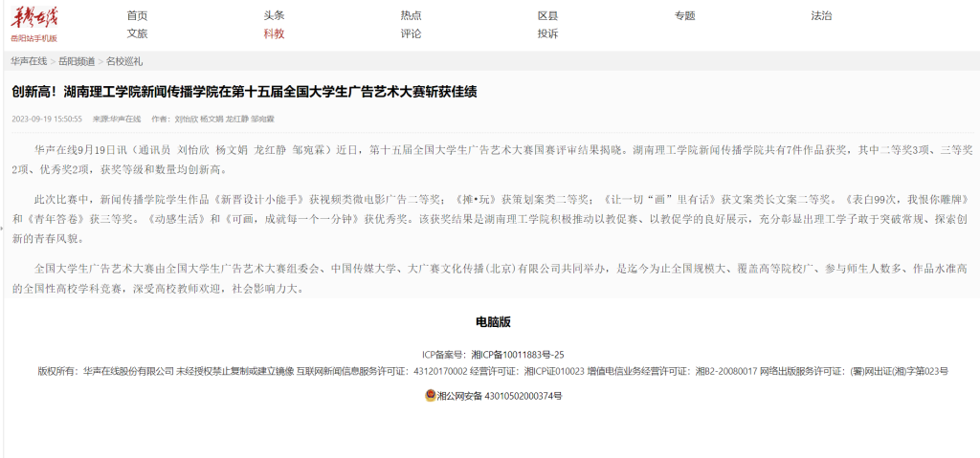Click the police badge icon in footer
980x458 pixels.
(430, 395)
